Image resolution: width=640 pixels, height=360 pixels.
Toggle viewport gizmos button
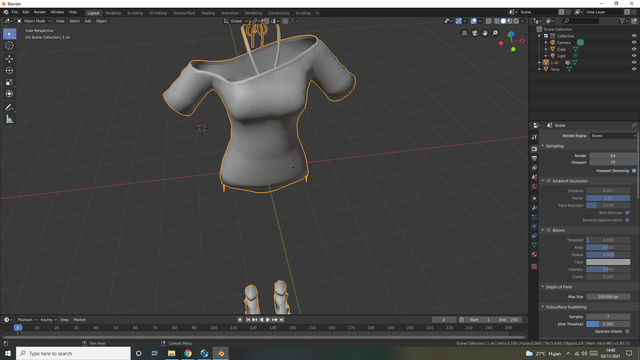pyautogui.click(x=458, y=21)
